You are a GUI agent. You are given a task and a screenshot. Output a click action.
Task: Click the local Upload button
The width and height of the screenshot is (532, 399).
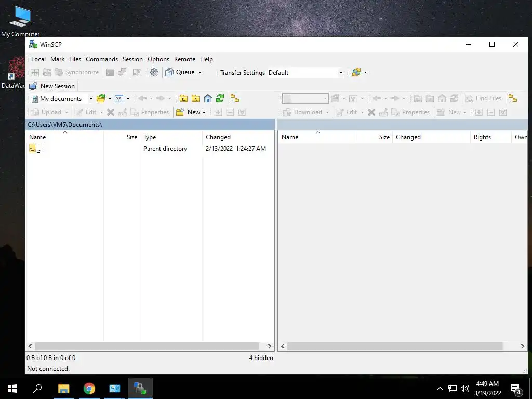pos(46,112)
